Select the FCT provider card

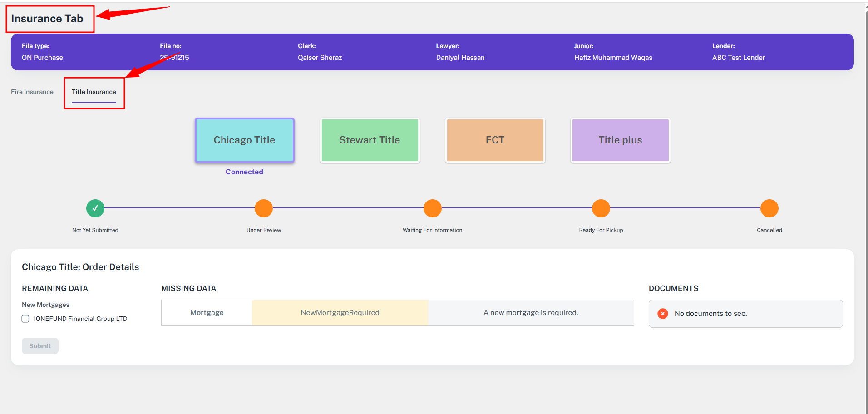495,140
